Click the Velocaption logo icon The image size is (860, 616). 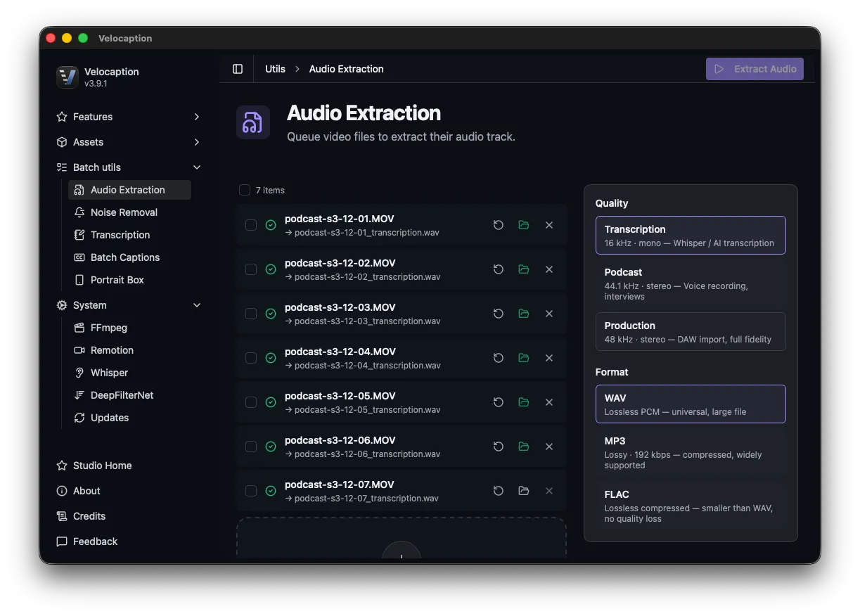click(x=68, y=77)
